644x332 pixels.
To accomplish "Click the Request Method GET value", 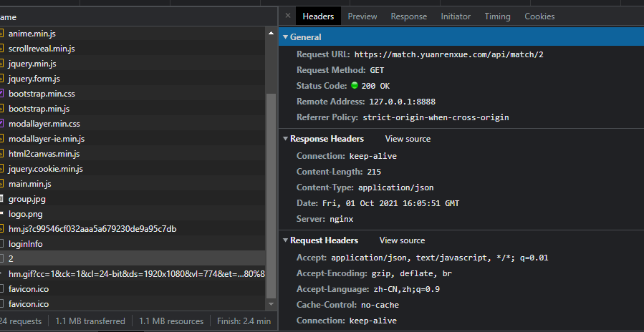I will point(377,70).
